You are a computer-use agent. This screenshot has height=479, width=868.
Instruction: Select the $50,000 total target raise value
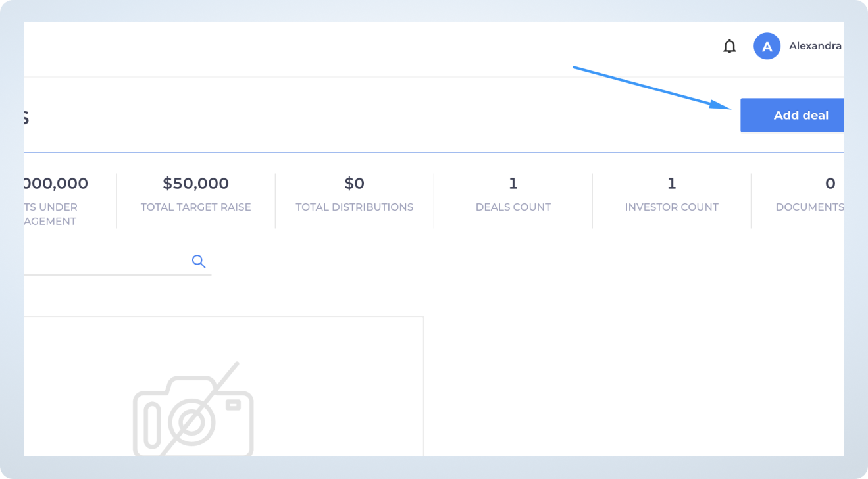point(196,184)
